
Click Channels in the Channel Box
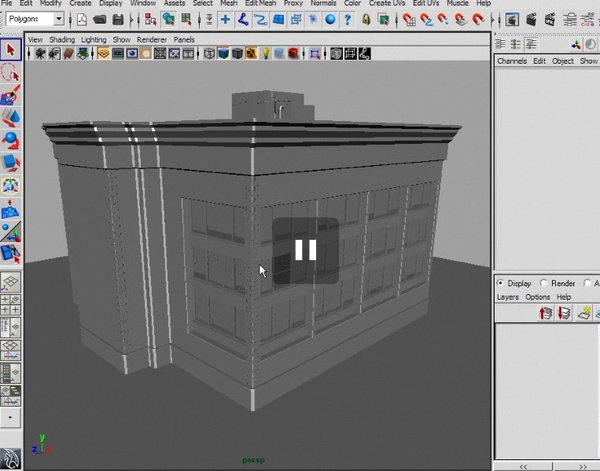click(512, 61)
